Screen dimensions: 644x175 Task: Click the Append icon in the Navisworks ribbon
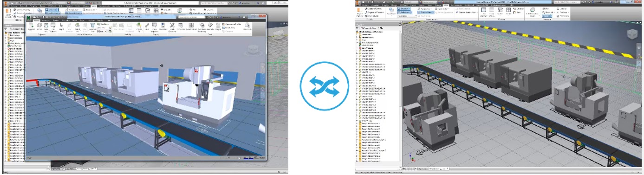(x=32, y=27)
